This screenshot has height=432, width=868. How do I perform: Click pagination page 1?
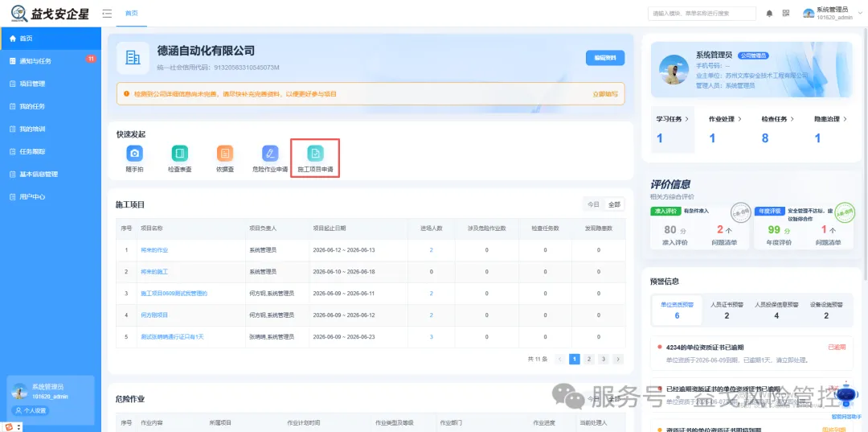575,359
